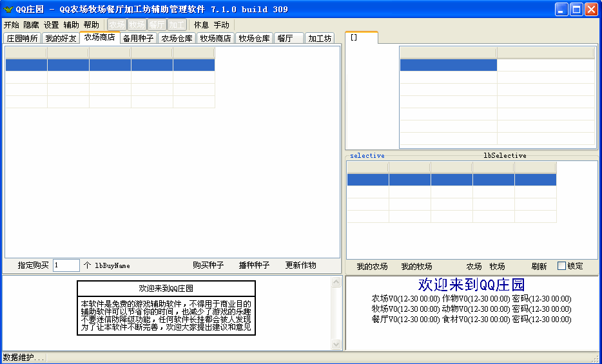Open the 隐藏 menu

tap(31, 25)
